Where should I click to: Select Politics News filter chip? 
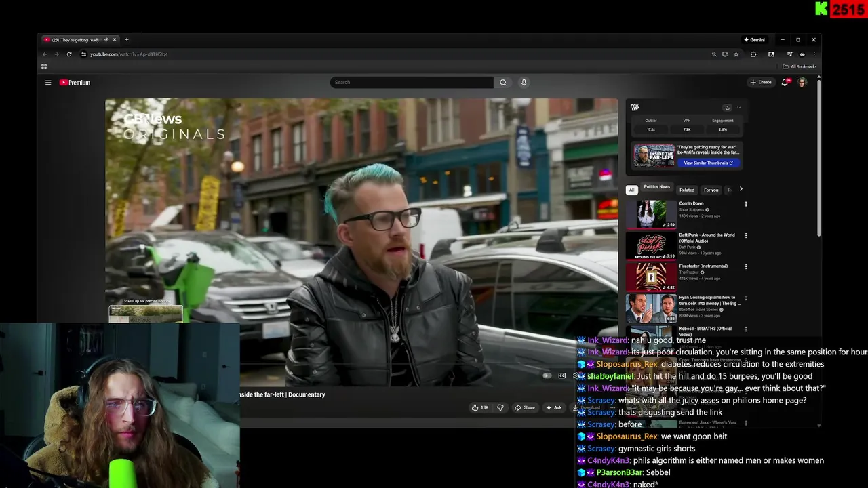[x=656, y=187]
